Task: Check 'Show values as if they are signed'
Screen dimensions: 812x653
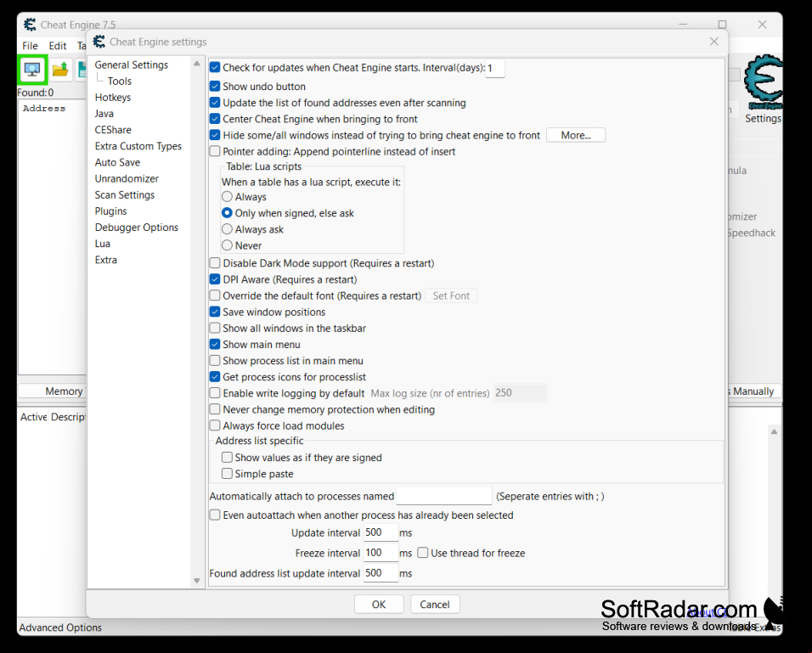Action: [227, 457]
